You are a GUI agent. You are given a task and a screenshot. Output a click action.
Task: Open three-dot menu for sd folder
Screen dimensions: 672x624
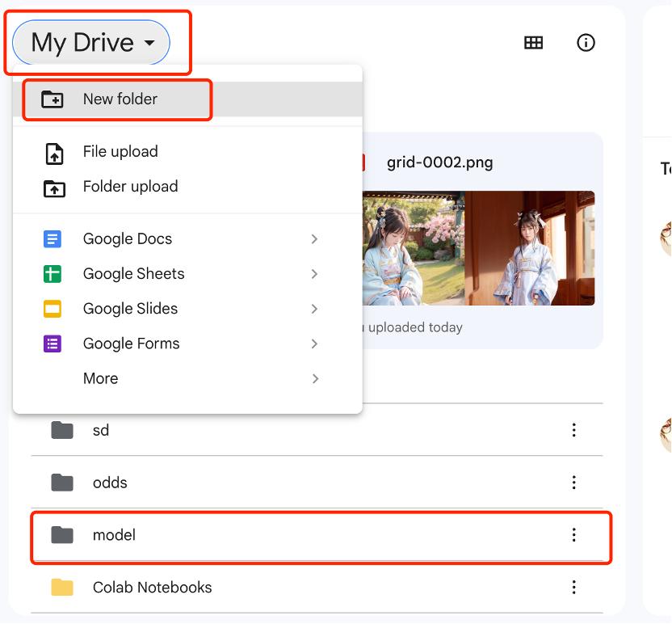click(x=573, y=430)
